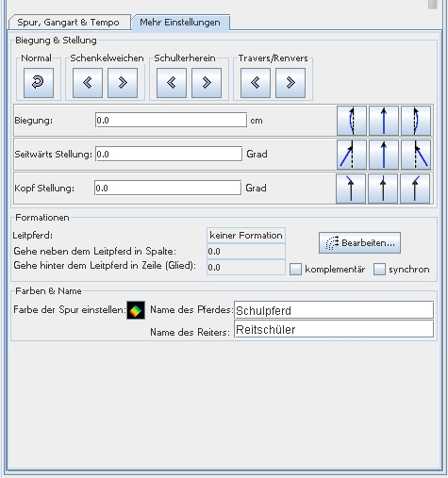Set Kopf Stellung head left icon
This screenshot has width=448, height=478.
click(x=351, y=189)
